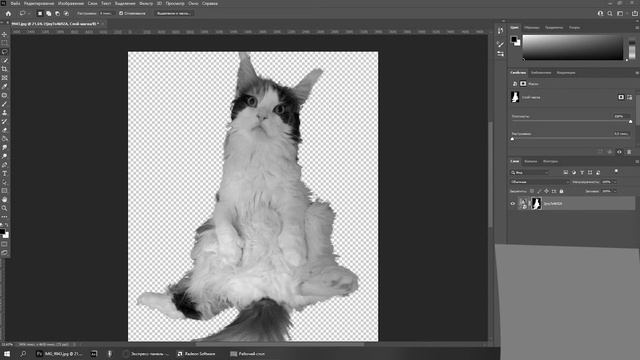640x360 pixels.
Task: Choose the New selection mode icon
Action: click(40, 13)
